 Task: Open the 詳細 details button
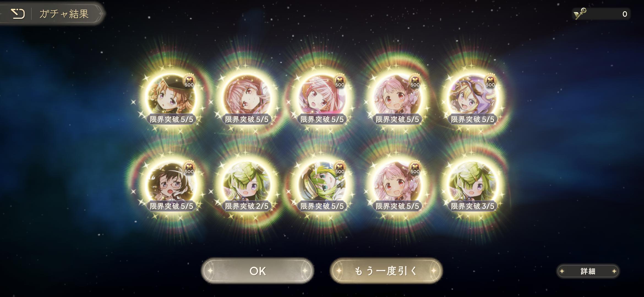588,271
